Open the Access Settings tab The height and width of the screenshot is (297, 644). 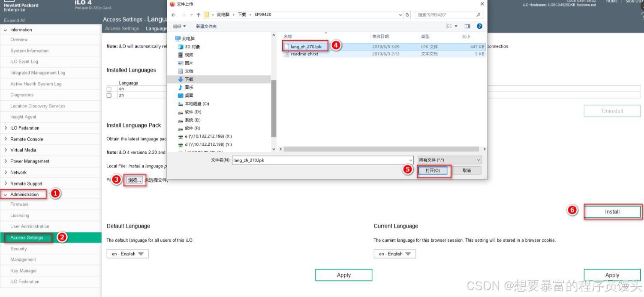point(122,29)
